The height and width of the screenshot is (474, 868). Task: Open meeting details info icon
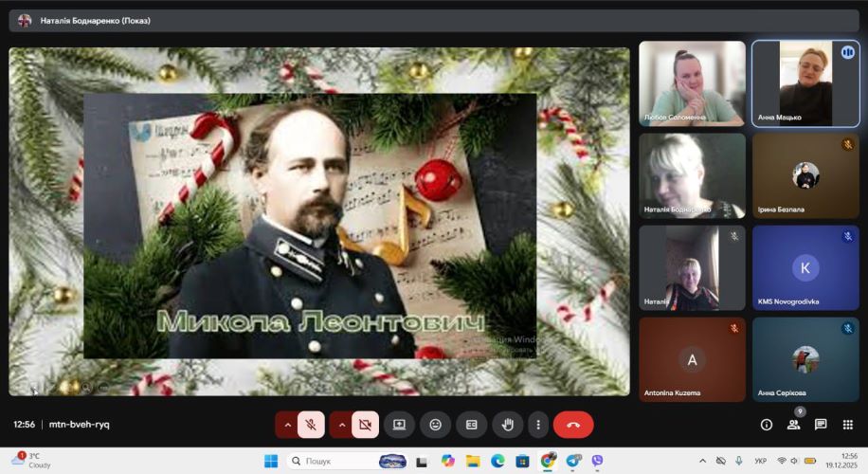767,425
